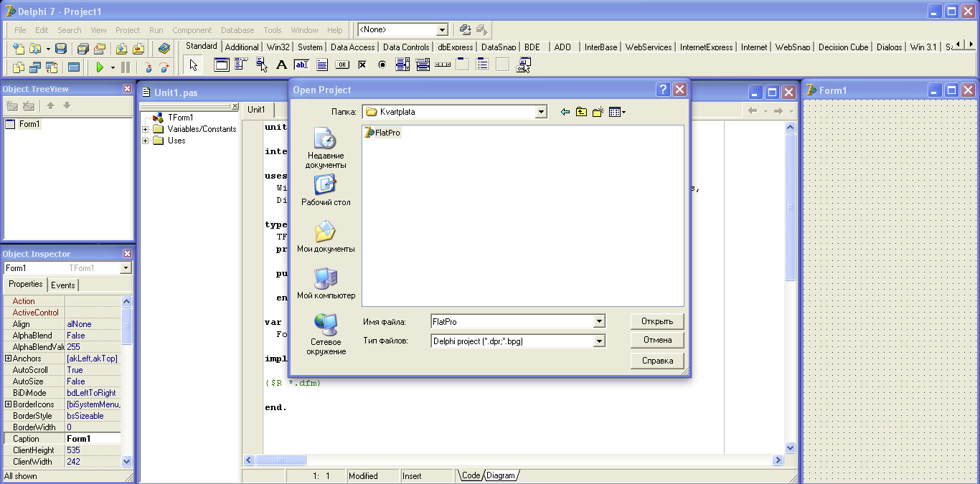Screen dimensions: 980x484
Task: Click the Trace Into debug icon
Action: [x=148, y=67]
